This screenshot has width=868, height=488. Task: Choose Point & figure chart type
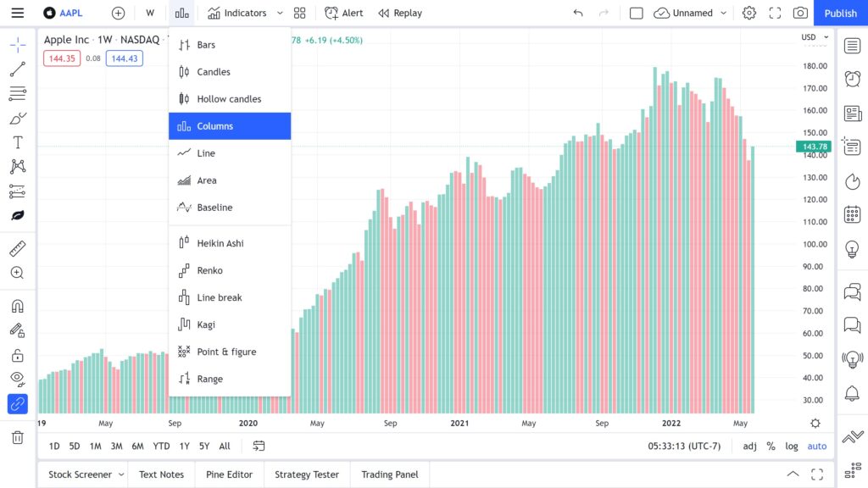[x=230, y=352]
